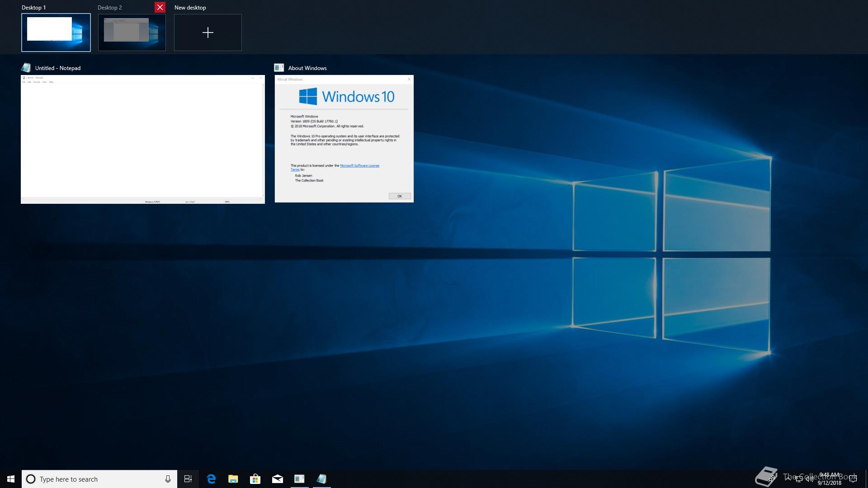Click the Cortana circle icon
This screenshot has width=868, height=488.
click(x=31, y=479)
